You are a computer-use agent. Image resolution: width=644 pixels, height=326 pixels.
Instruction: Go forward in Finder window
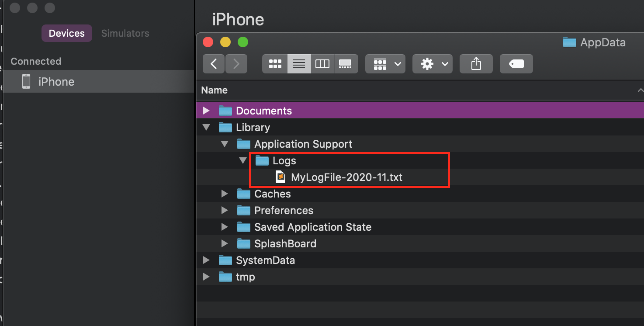pyautogui.click(x=236, y=64)
